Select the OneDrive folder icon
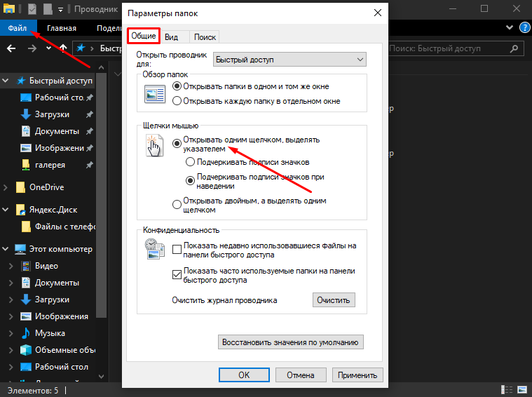 [x=21, y=187]
